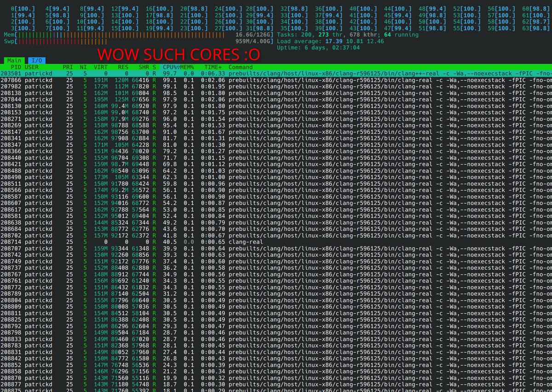Sort by the USER column header
552x392 pixels.
32,67
